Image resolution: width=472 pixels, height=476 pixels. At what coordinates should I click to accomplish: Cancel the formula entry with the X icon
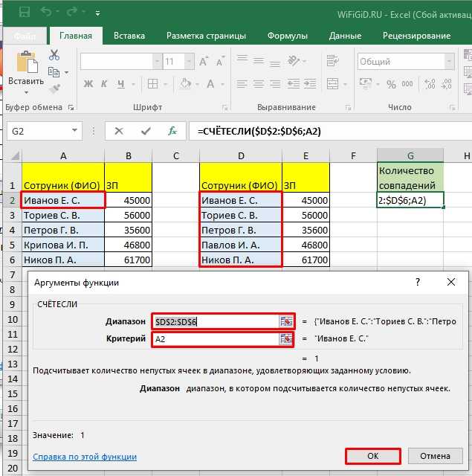(x=119, y=131)
